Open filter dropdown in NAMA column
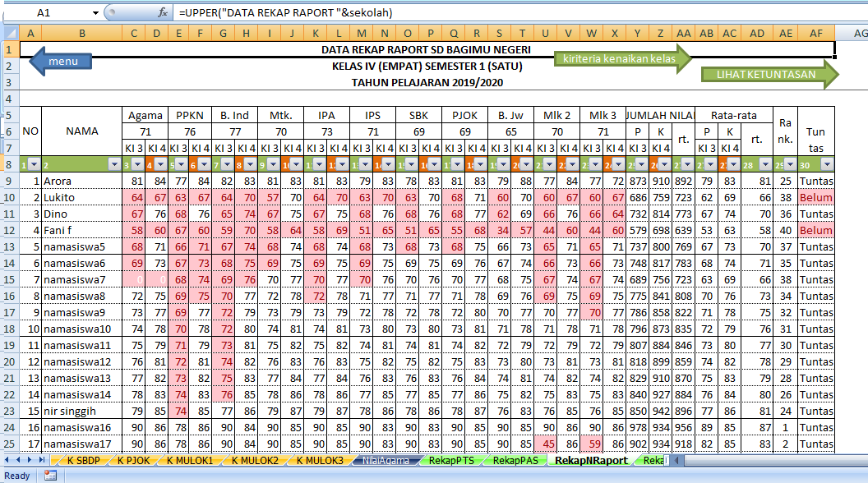 114,164
